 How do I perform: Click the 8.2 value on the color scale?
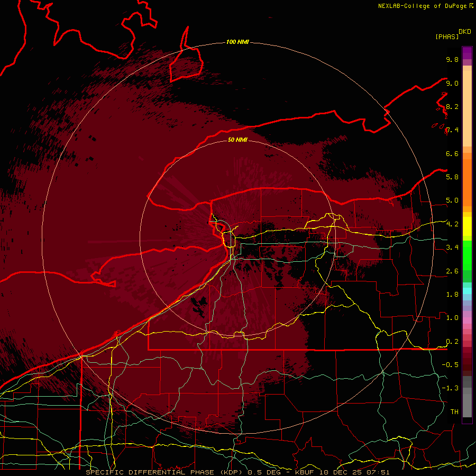[452, 106]
